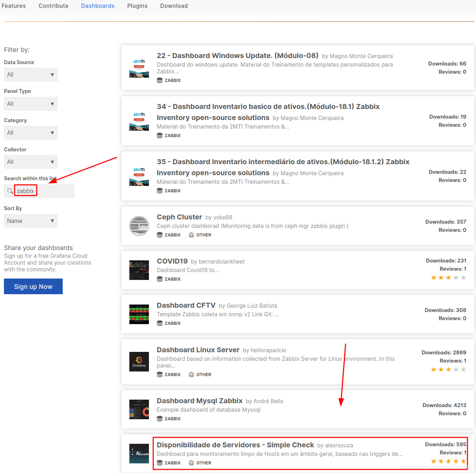
Task: Expand the Collector filter dropdown
Action: coord(31,162)
